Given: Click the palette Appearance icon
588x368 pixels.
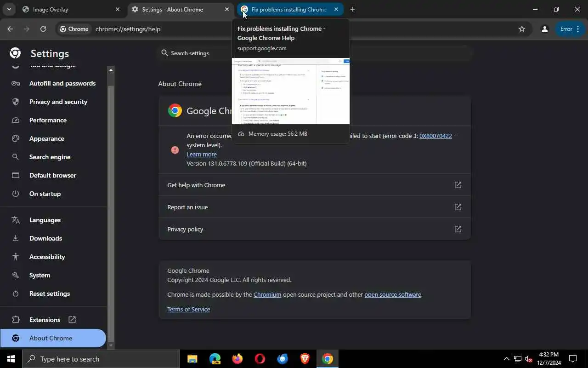Looking at the screenshot, I should pyautogui.click(x=16, y=138).
